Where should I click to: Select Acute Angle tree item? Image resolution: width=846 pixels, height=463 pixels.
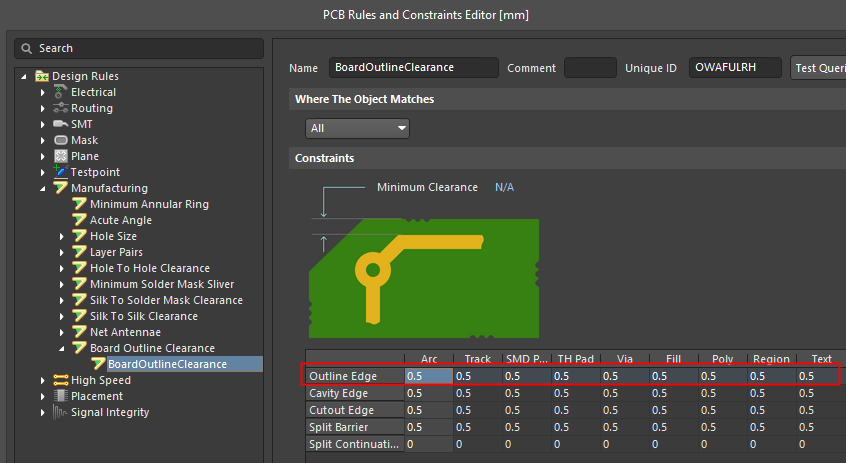click(x=120, y=220)
